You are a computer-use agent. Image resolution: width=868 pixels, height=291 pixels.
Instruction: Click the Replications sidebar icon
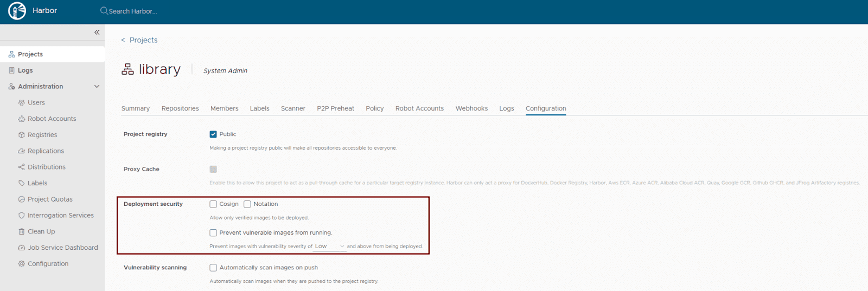[22, 151]
